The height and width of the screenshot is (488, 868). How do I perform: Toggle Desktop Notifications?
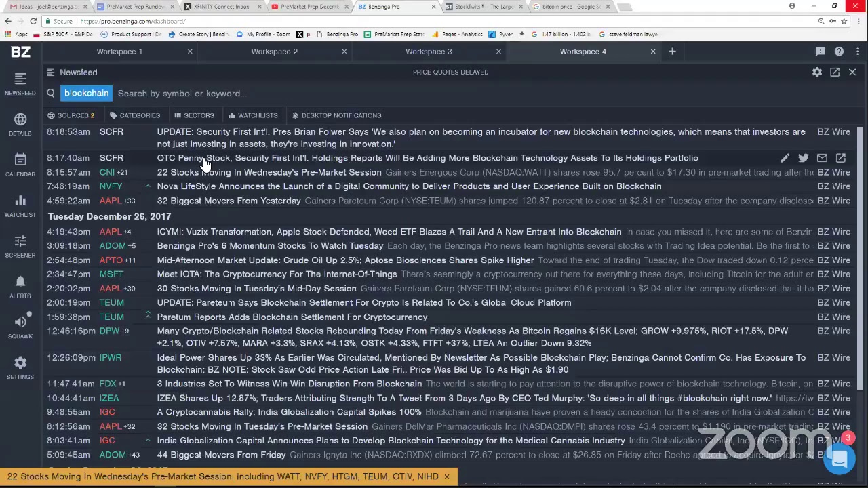pyautogui.click(x=336, y=115)
